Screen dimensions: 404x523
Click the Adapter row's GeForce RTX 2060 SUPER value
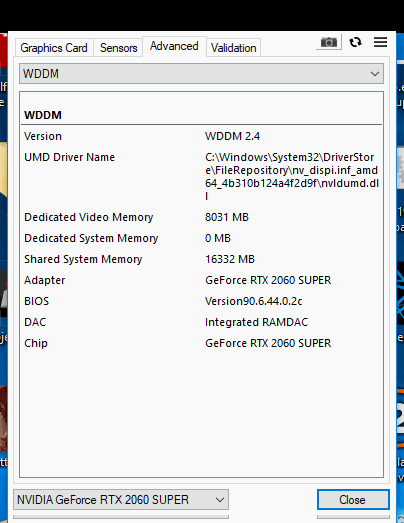pyautogui.click(x=268, y=280)
